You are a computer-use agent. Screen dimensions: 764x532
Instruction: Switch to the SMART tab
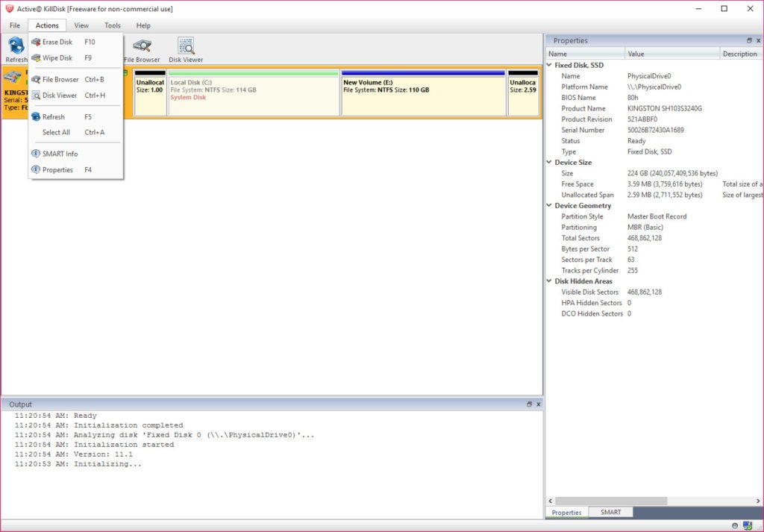tap(611, 513)
